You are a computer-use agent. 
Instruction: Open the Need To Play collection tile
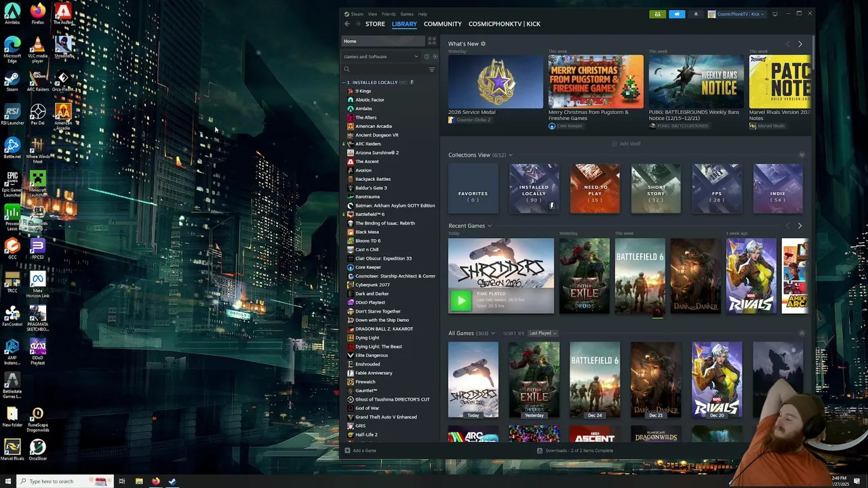click(595, 188)
